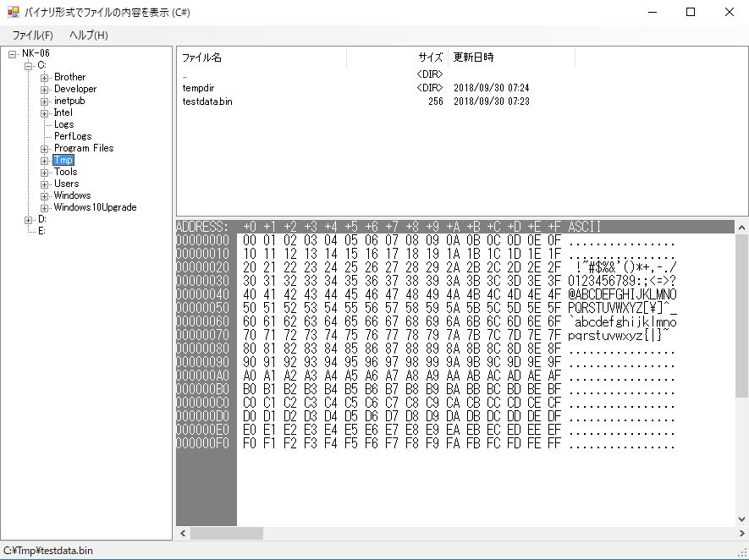749x560 pixels.
Task: Click the 2018/09/30 07:24 date cell
Action: point(492,88)
